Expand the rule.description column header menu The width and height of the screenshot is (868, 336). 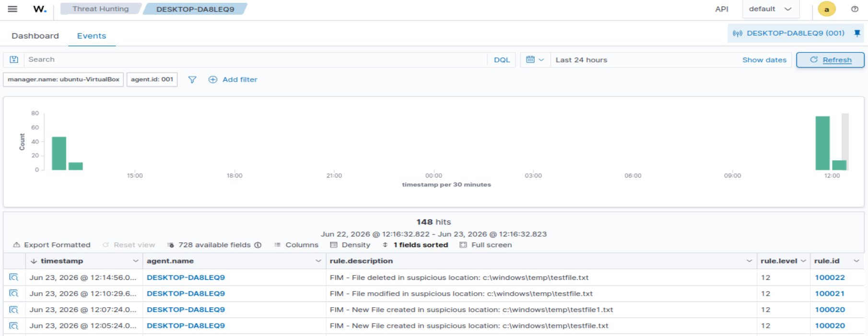point(749,261)
